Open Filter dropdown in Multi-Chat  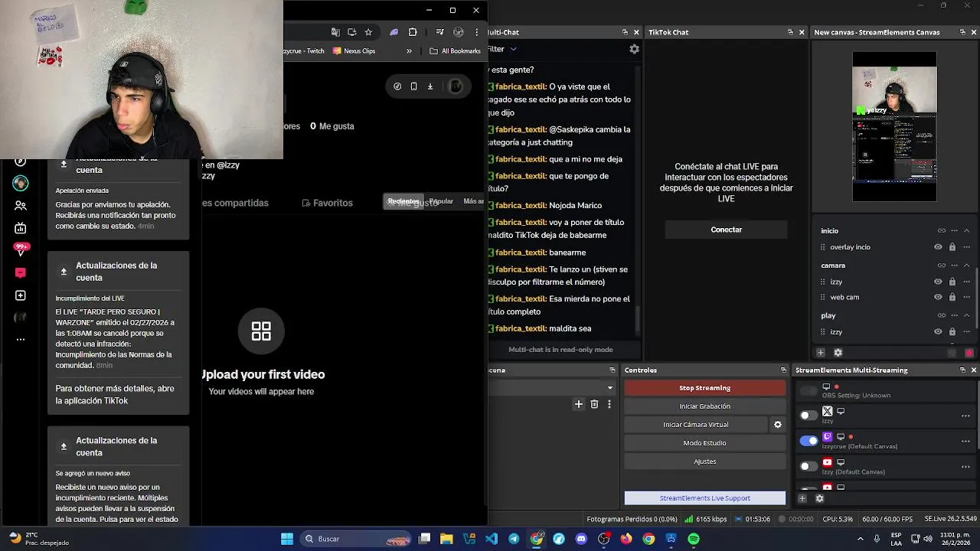[x=502, y=49]
